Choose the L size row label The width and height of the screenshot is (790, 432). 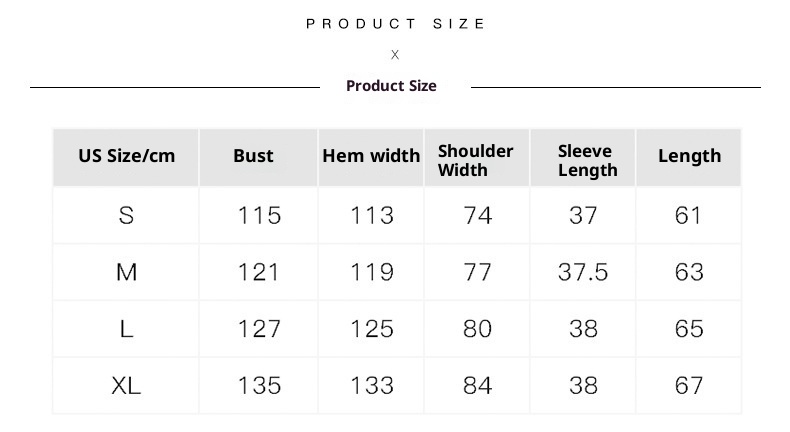pyautogui.click(x=126, y=329)
